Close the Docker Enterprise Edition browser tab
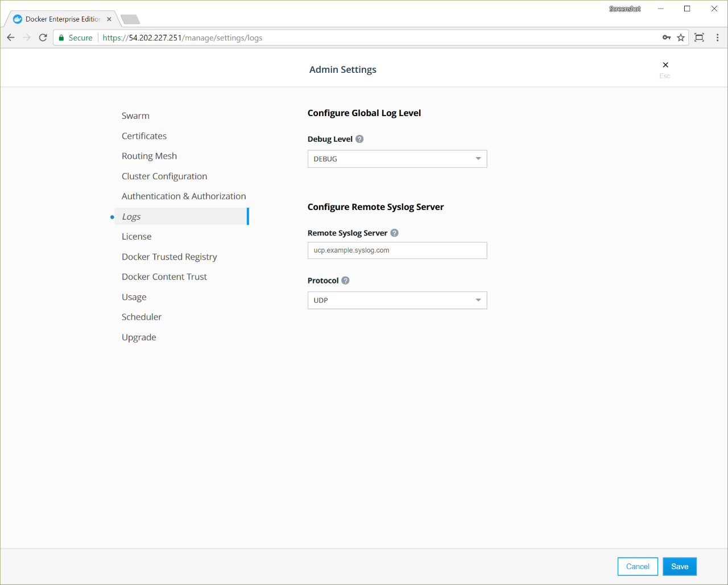The image size is (728, 585). [109, 19]
